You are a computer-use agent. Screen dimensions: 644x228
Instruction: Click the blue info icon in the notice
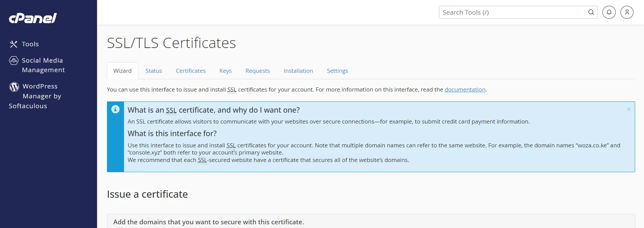click(x=115, y=109)
